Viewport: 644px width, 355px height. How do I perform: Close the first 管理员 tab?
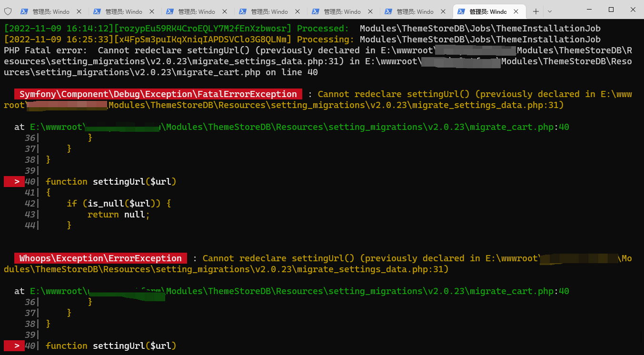pyautogui.click(x=79, y=11)
